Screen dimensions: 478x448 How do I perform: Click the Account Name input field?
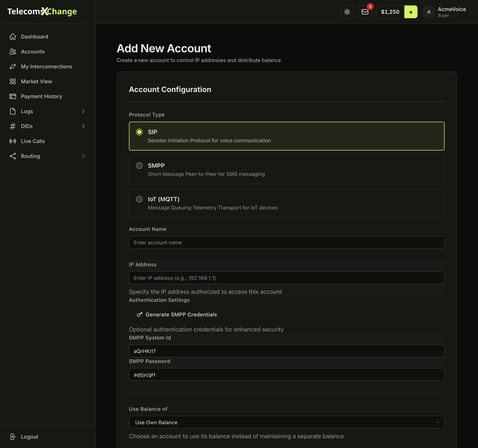coord(287,243)
